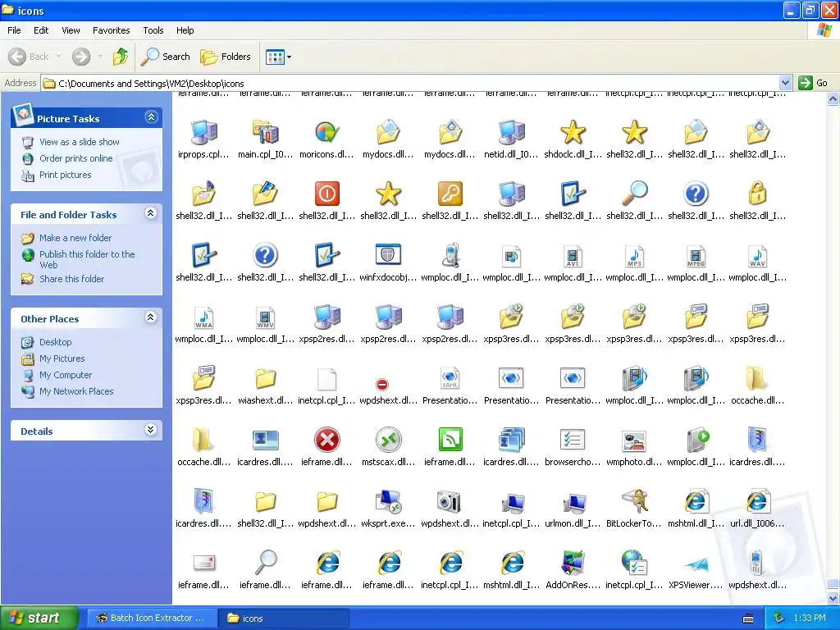The image size is (840, 630).
Task: Open My Network Places link
Action: [x=76, y=391]
